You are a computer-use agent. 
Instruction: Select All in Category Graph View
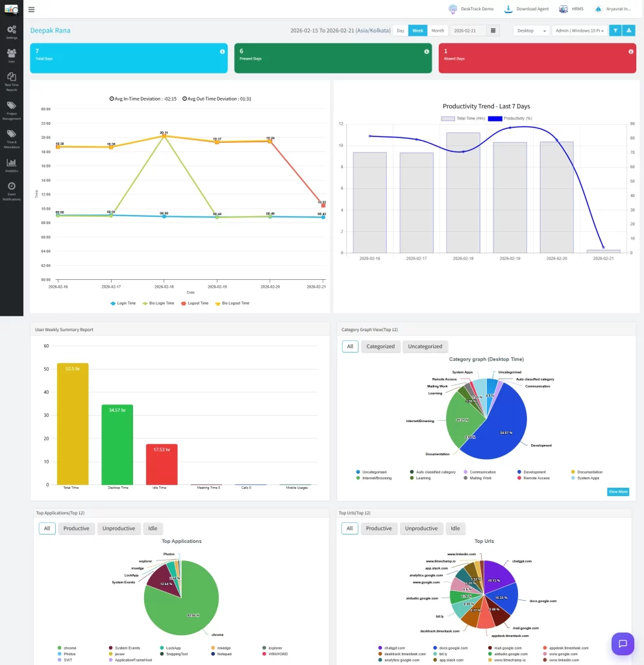[x=350, y=347]
